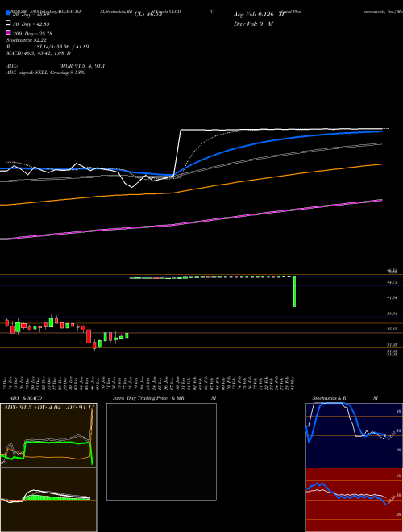The width and height of the screenshot is (403, 532).
Task: Click the 38.34 price axis label
Action: tap(393, 314)
